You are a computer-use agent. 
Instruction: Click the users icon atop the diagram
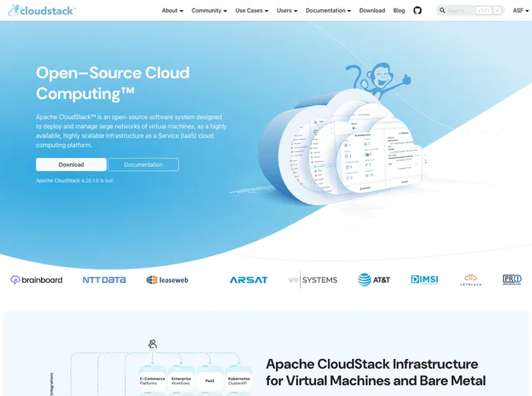(152, 343)
